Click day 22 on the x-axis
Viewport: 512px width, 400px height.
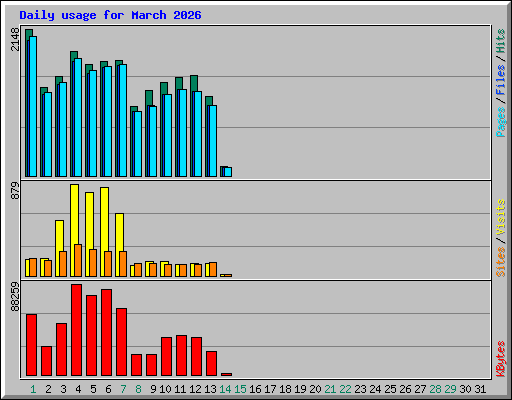[345, 389]
